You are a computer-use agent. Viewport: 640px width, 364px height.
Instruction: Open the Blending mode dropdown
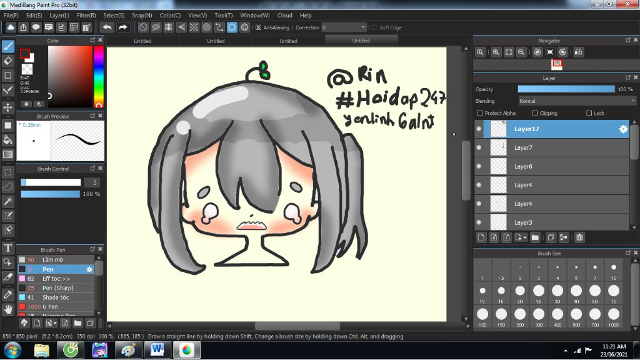point(577,101)
